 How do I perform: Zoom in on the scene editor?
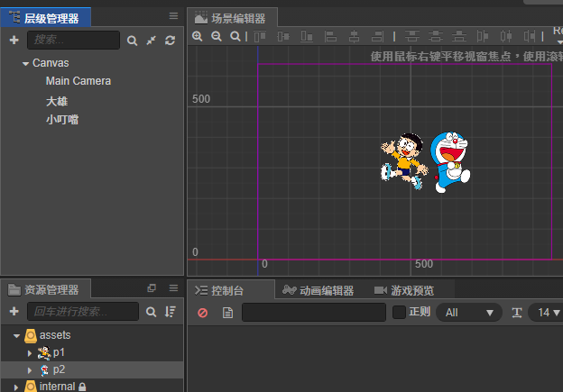pyautogui.click(x=197, y=36)
